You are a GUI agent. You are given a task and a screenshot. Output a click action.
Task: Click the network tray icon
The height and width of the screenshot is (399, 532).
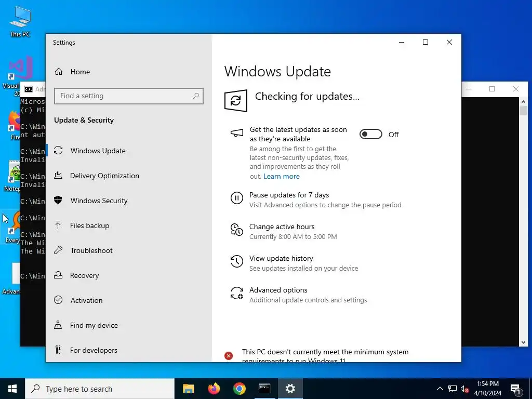click(x=453, y=389)
